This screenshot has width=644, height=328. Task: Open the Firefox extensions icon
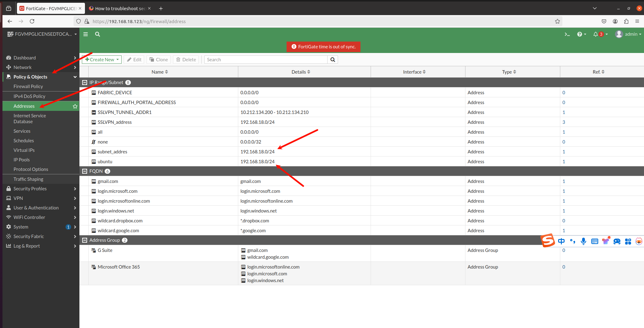626,21
